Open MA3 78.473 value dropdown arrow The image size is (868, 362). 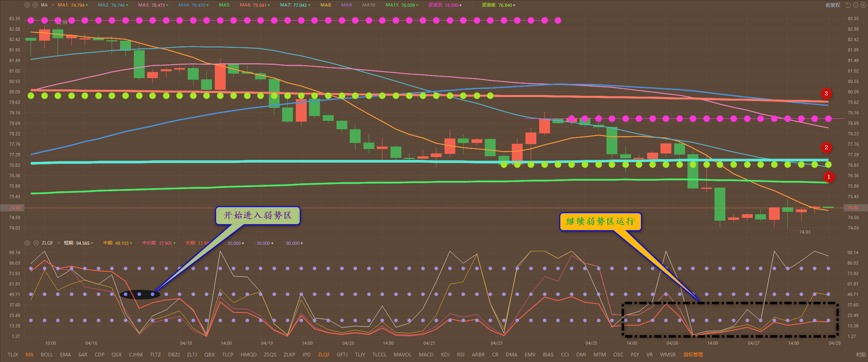pyautogui.click(x=167, y=5)
